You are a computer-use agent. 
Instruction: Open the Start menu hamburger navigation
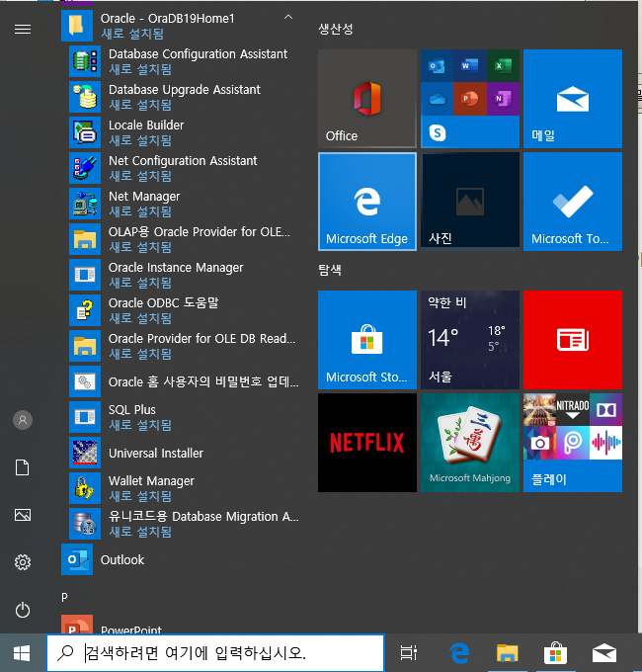click(x=23, y=29)
